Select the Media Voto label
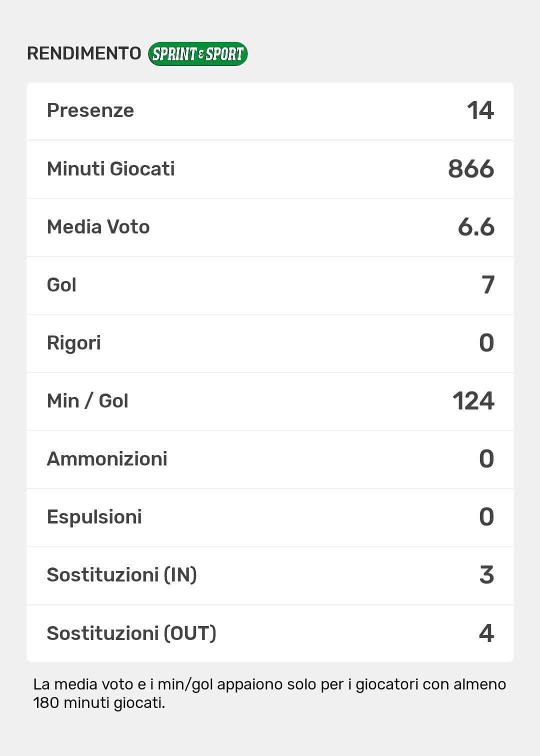540x756 pixels. [x=98, y=227]
